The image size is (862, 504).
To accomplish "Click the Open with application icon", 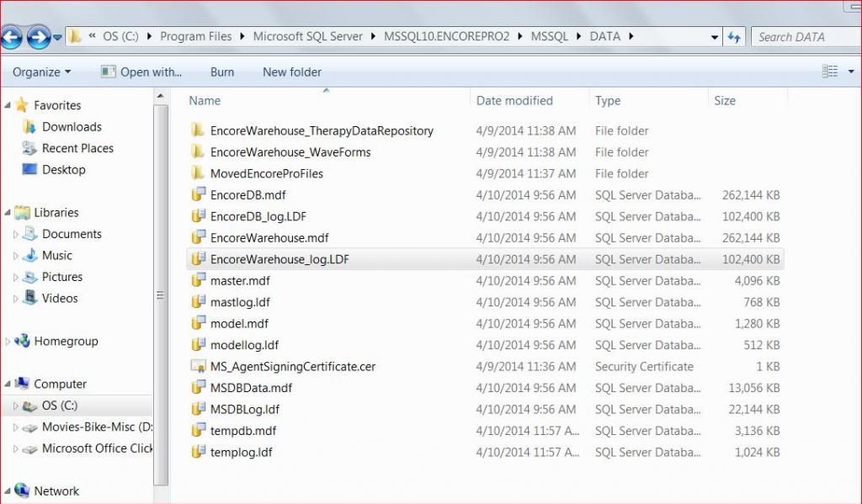I will tap(109, 72).
